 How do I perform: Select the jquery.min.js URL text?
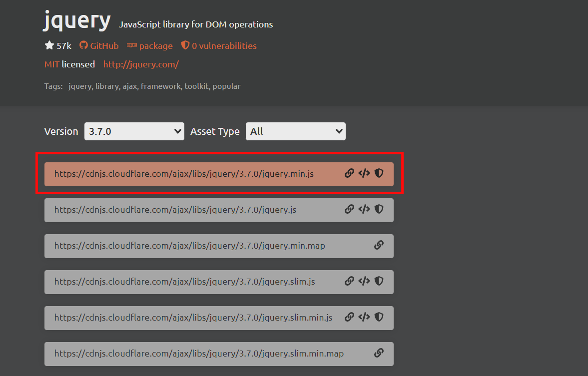click(184, 174)
